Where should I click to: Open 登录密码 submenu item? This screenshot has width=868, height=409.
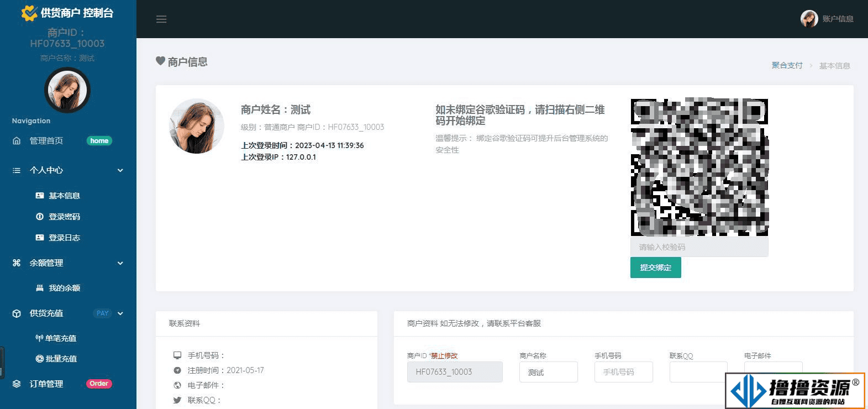coord(65,217)
